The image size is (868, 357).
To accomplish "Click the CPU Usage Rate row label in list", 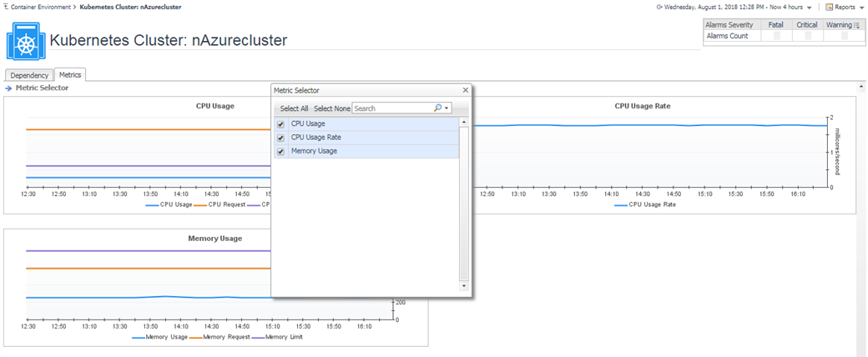I will (315, 138).
